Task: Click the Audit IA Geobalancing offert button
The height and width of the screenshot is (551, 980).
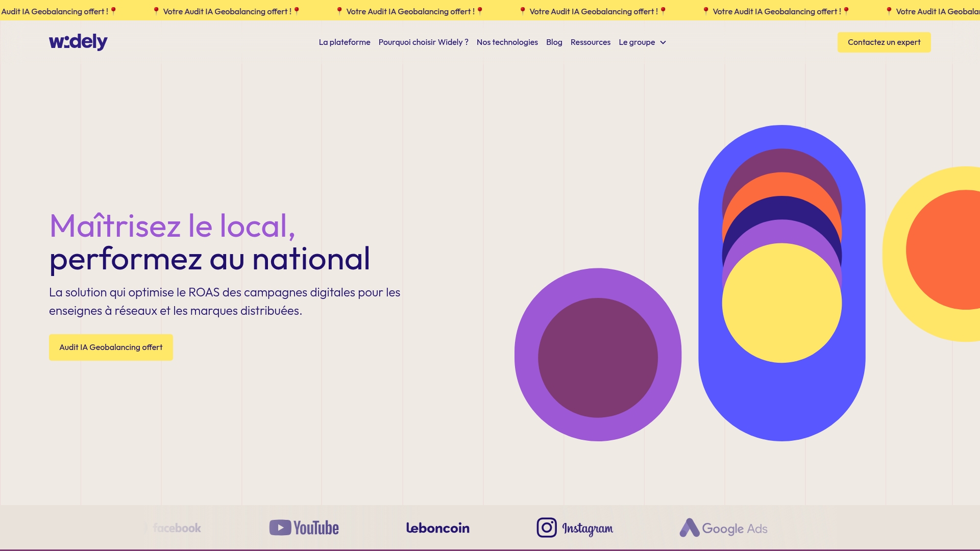Action: click(x=111, y=347)
